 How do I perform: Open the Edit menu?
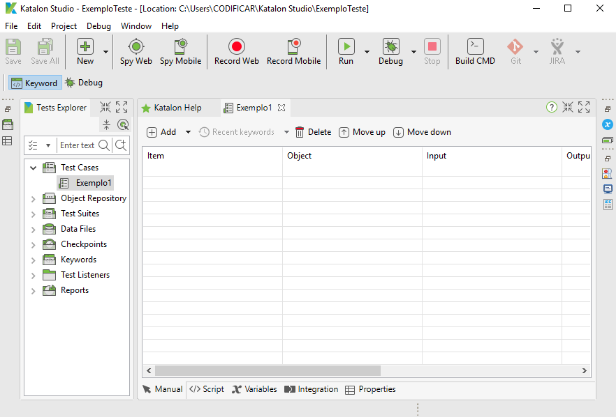pos(34,26)
